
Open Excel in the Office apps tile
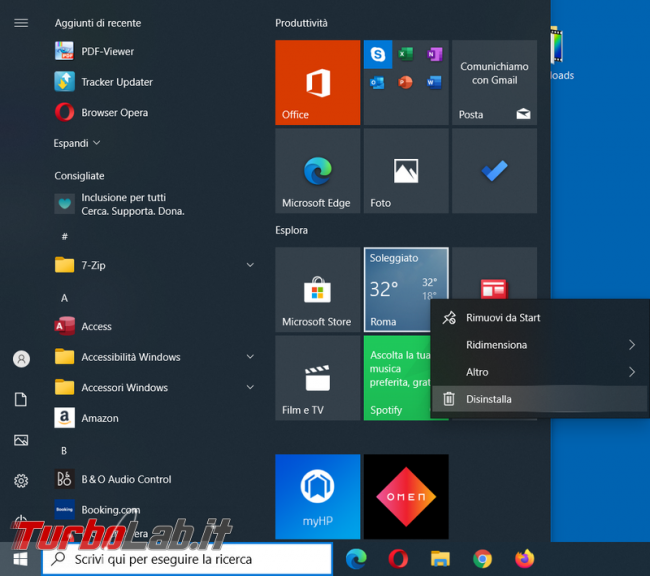point(406,54)
